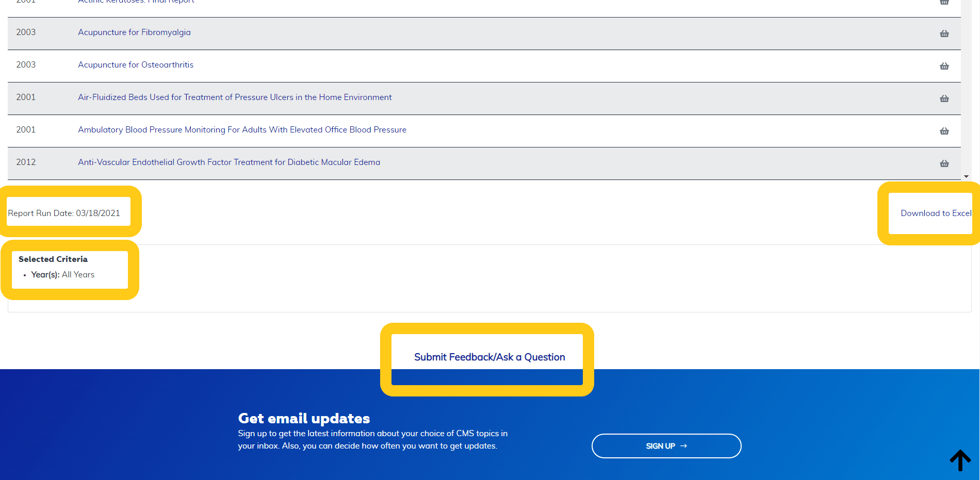Click the Selected Criteria heading
980x480 pixels.
(x=53, y=259)
